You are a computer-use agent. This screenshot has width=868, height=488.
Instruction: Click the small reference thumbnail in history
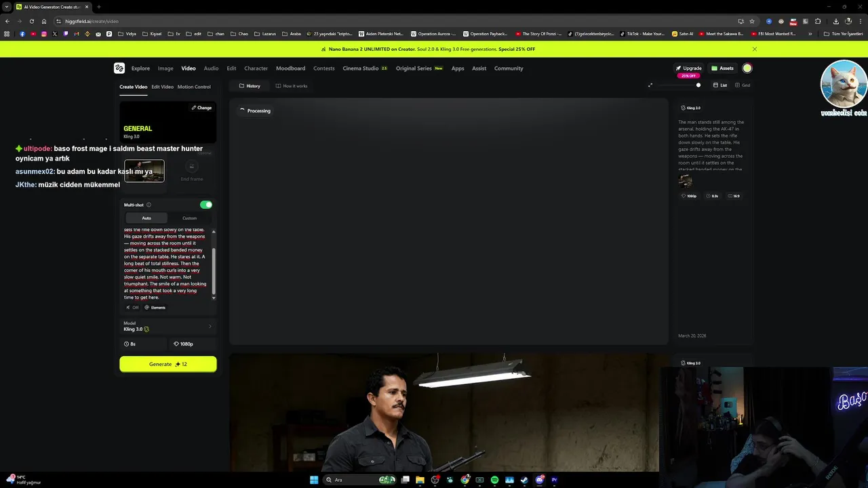click(685, 181)
